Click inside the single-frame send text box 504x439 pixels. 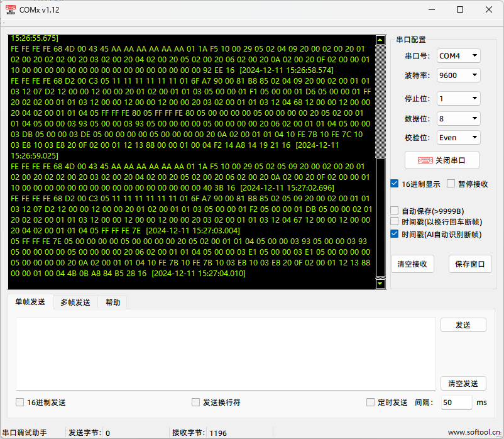click(x=226, y=354)
